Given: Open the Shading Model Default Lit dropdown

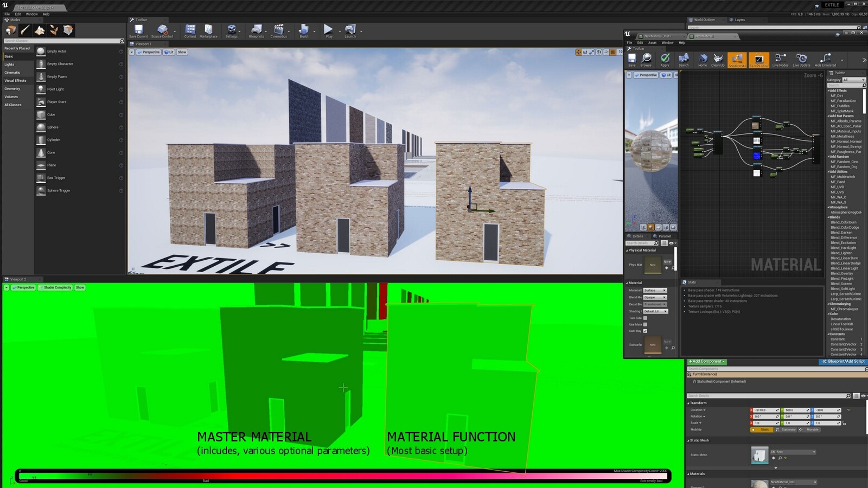Looking at the screenshot, I should tap(656, 311).
